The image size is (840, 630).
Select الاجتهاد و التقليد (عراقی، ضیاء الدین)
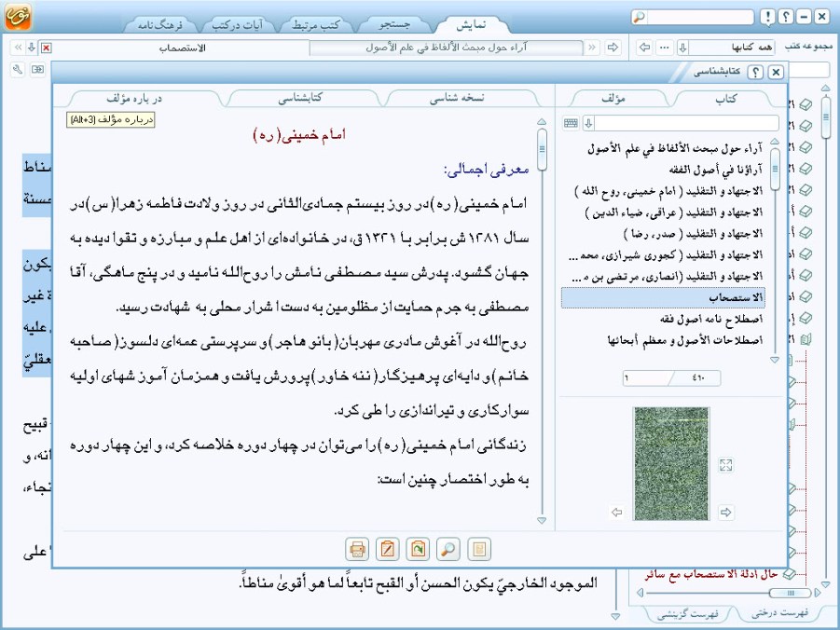(x=663, y=212)
